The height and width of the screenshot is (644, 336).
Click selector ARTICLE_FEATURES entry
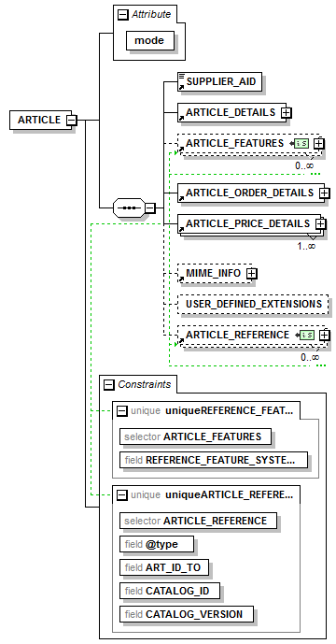coord(196,436)
